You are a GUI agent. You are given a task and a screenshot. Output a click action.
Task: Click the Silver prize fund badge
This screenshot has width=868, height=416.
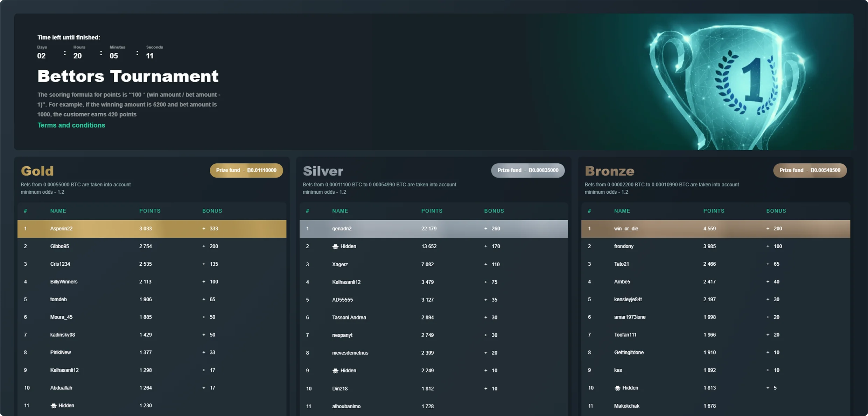tap(527, 171)
